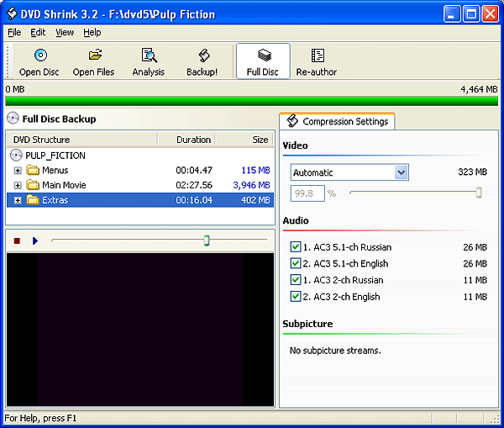Click the 0 MB capacity label
The width and height of the screenshot is (504, 428).
tap(15, 89)
